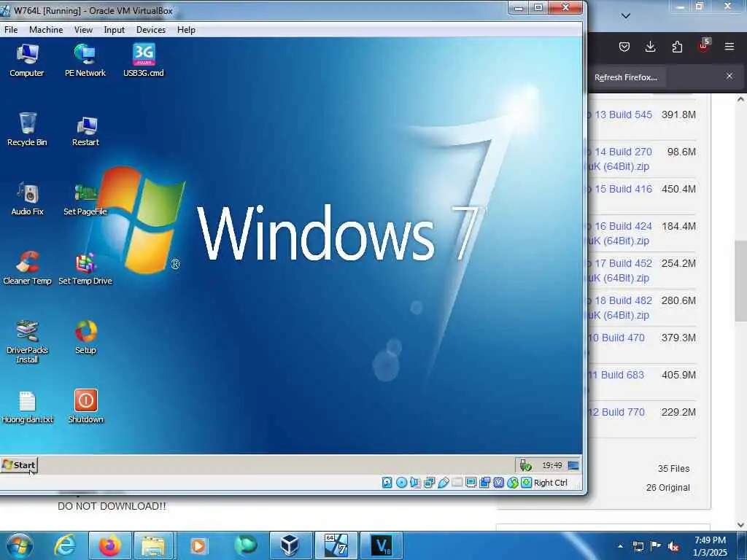747x560 pixels.
Task: Click the VirtualBox recording status icon
Action: pyautogui.click(x=485, y=483)
